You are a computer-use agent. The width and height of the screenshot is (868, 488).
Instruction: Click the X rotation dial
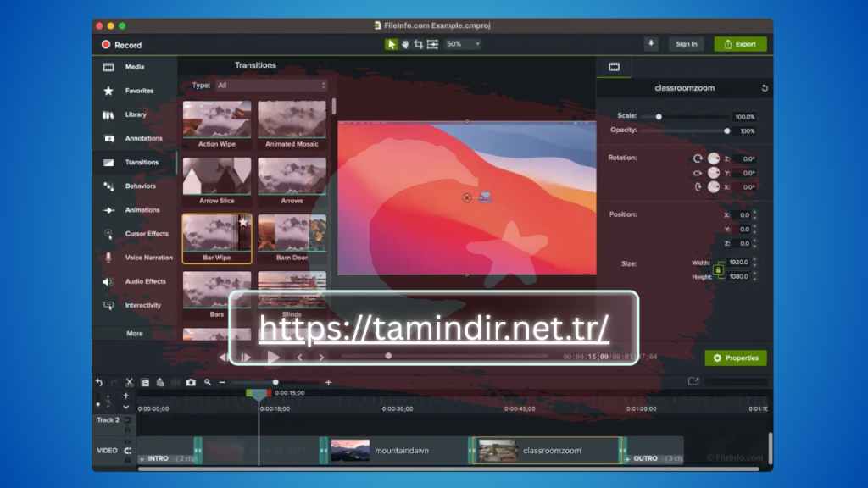click(714, 187)
